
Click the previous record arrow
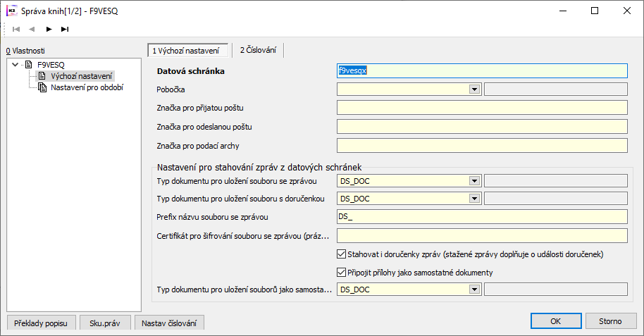[32, 29]
